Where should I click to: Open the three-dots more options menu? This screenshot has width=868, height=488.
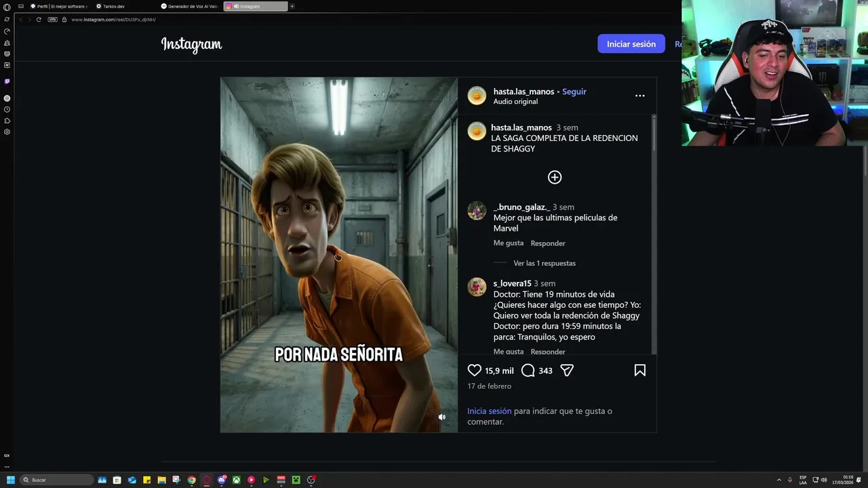639,96
